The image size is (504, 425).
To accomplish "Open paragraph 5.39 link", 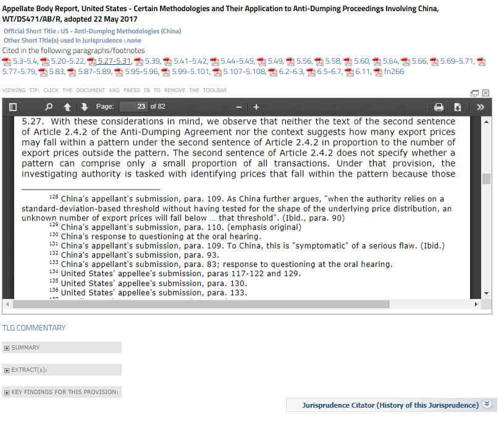I will (x=152, y=61).
